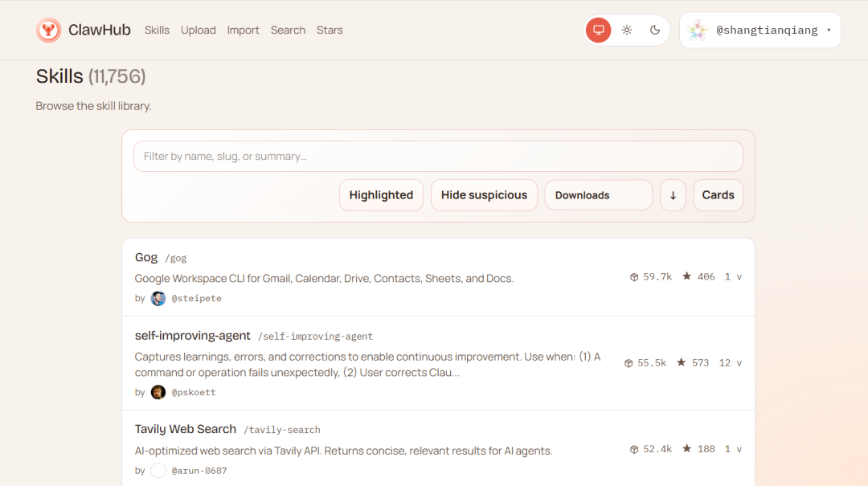The height and width of the screenshot is (486, 868).
Task: Click the star icon on self-improving-agent row
Action: point(682,362)
